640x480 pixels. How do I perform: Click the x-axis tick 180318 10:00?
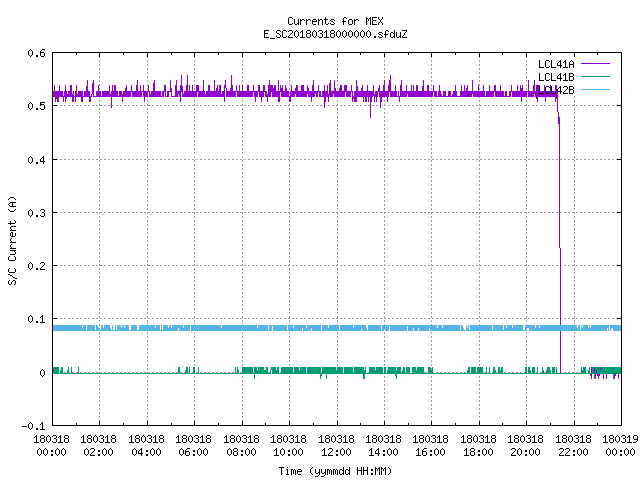pyautogui.click(x=288, y=446)
